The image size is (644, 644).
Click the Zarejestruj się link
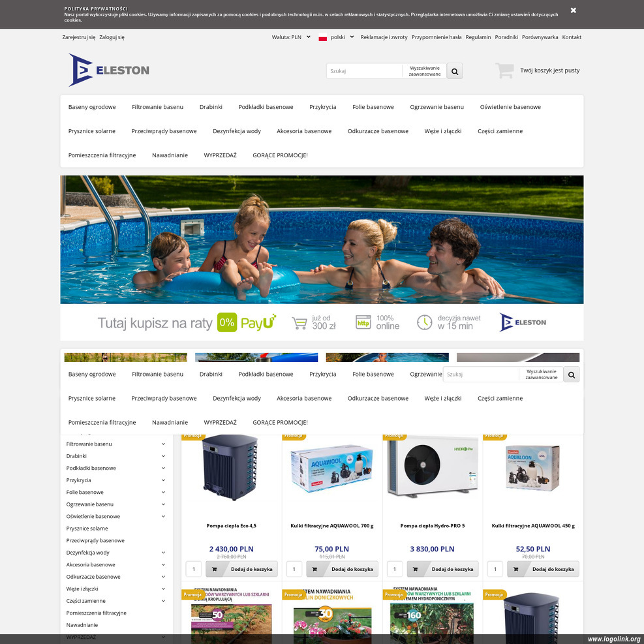[x=79, y=37]
